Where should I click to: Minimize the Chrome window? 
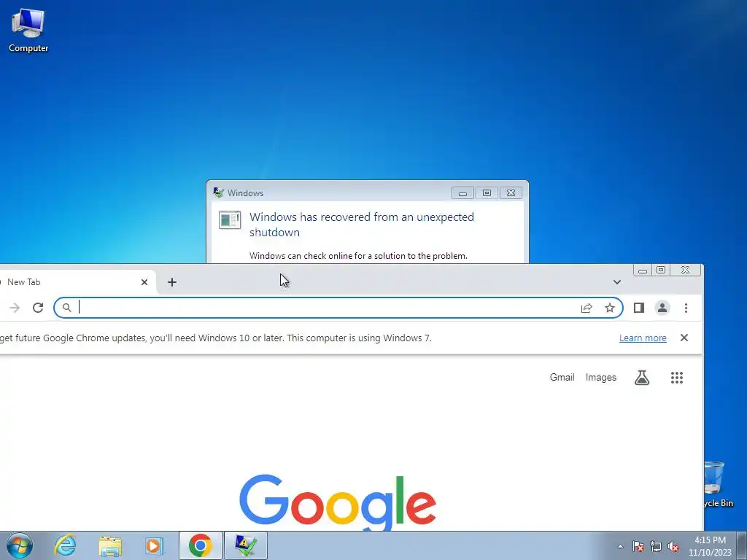pos(643,271)
